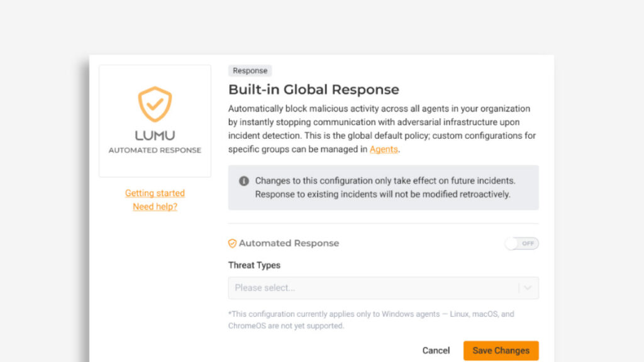Open the Getting started link
The height and width of the screenshot is (362, 644).
click(x=155, y=193)
